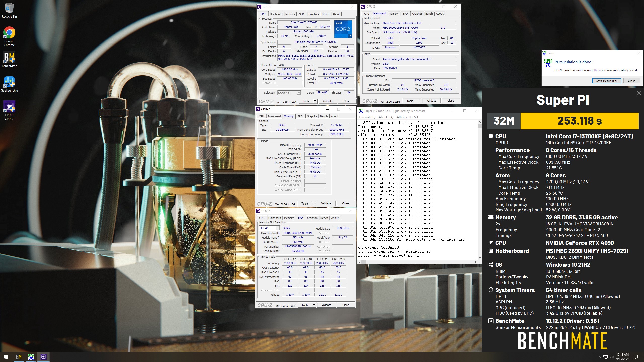Click the Core Speed 6100.00 MHz field
Screen dimensions: 644x362
(290, 70)
